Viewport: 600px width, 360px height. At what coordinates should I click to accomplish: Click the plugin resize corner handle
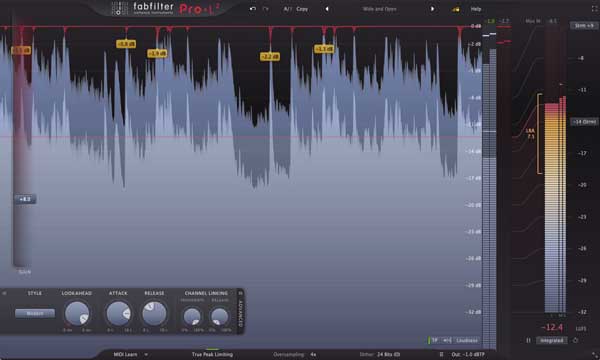point(596,356)
